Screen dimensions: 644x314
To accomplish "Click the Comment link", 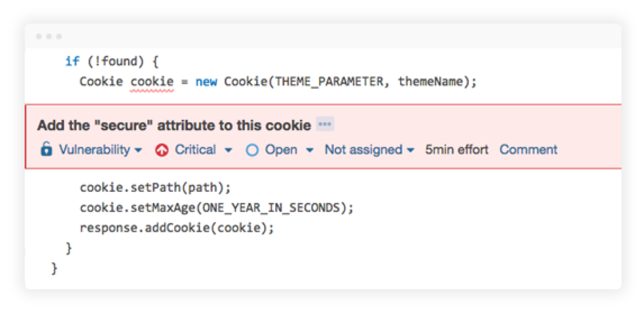I will 528,150.
